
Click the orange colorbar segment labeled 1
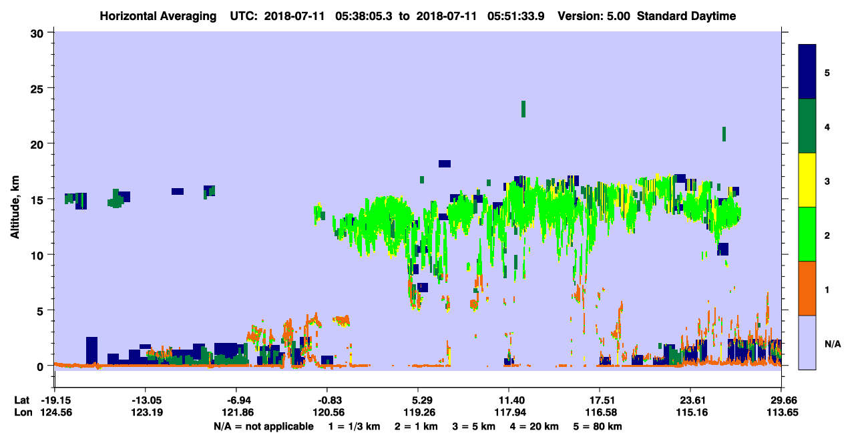click(807, 288)
